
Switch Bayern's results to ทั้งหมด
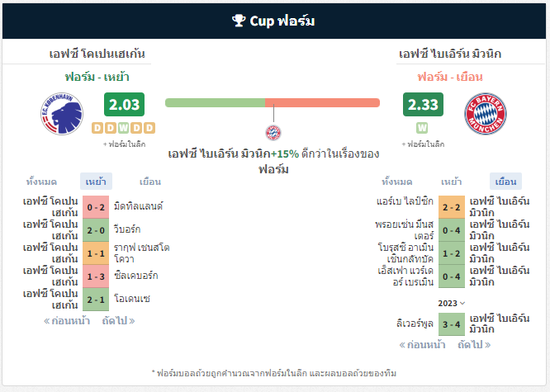tap(397, 182)
